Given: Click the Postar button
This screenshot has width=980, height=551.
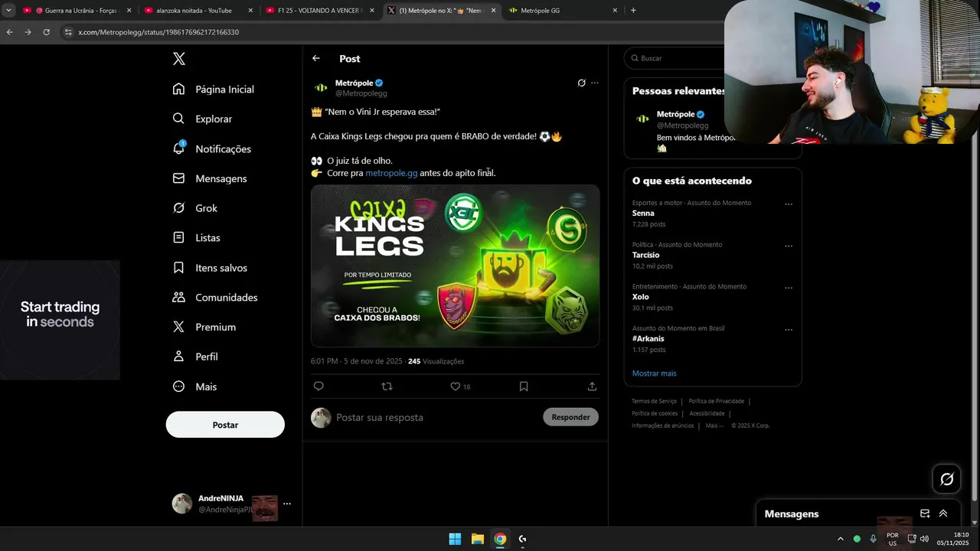Looking at the screenshot, I should click(x=225, y=425).
